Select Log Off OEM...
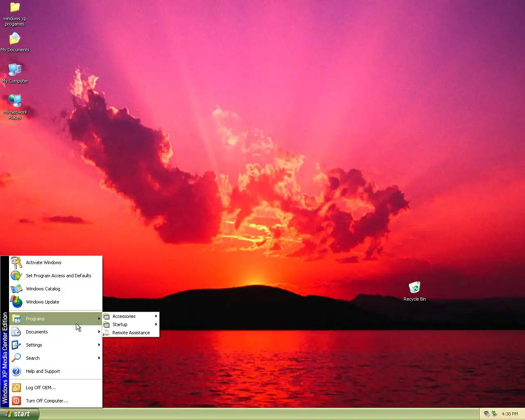 [55, 388]
